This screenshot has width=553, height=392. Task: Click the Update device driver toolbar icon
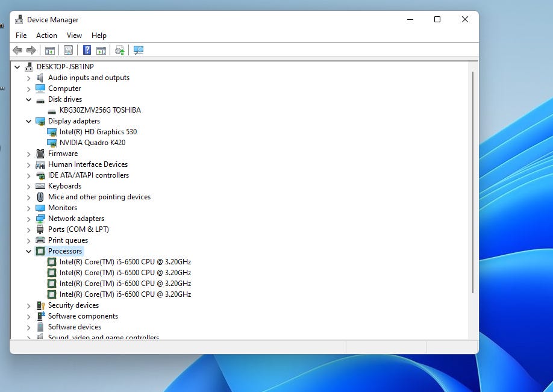click(x=120, y=51)
